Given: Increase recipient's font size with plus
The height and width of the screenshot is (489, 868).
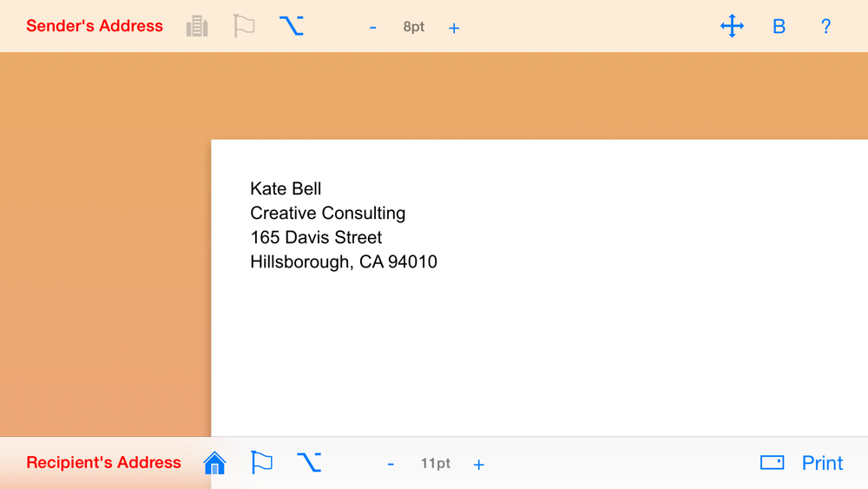Looking at the screenshot, I should 479,464.
